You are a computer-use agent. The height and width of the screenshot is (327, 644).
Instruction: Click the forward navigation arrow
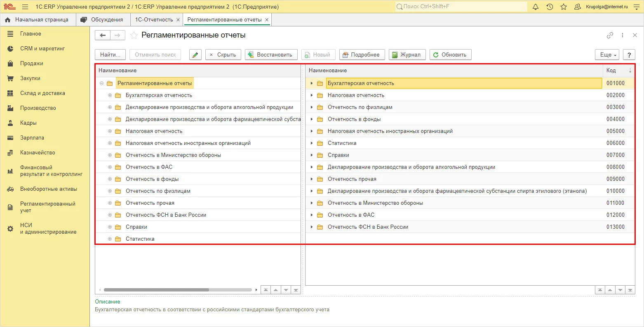point(118,35)
